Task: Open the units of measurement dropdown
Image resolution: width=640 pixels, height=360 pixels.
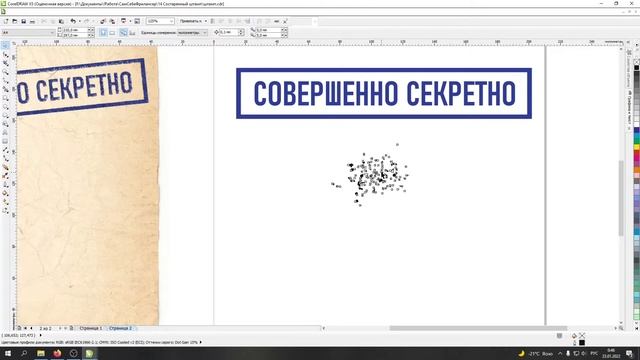Action: [x=193, y=32]
